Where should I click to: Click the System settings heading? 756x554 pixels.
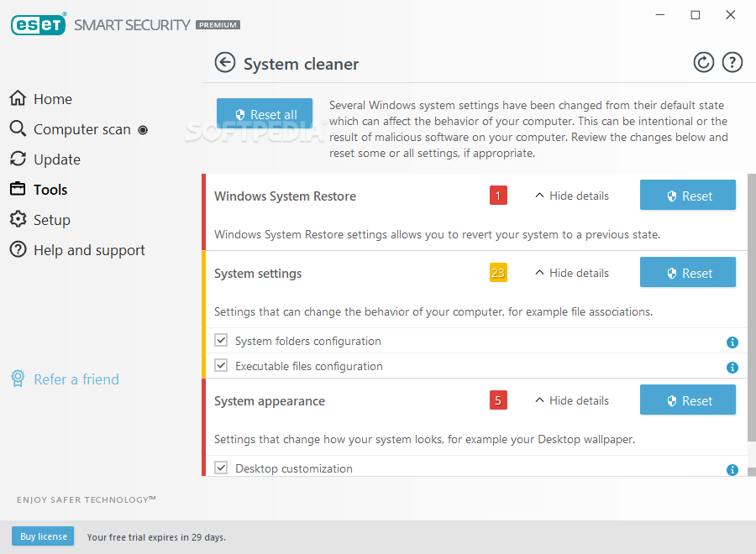click(258, 274)
